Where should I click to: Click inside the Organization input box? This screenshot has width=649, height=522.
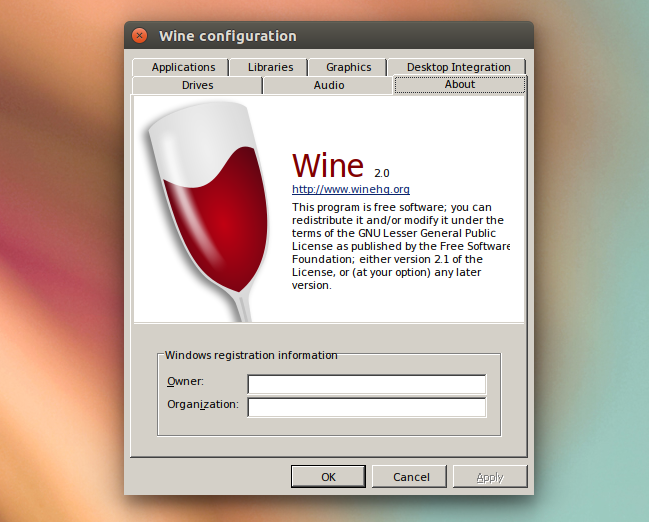366,407
